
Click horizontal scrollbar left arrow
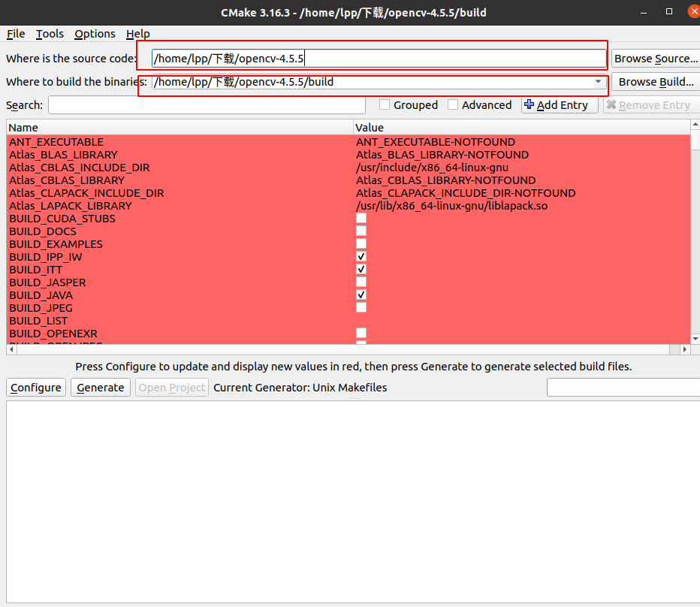point(11,349)
